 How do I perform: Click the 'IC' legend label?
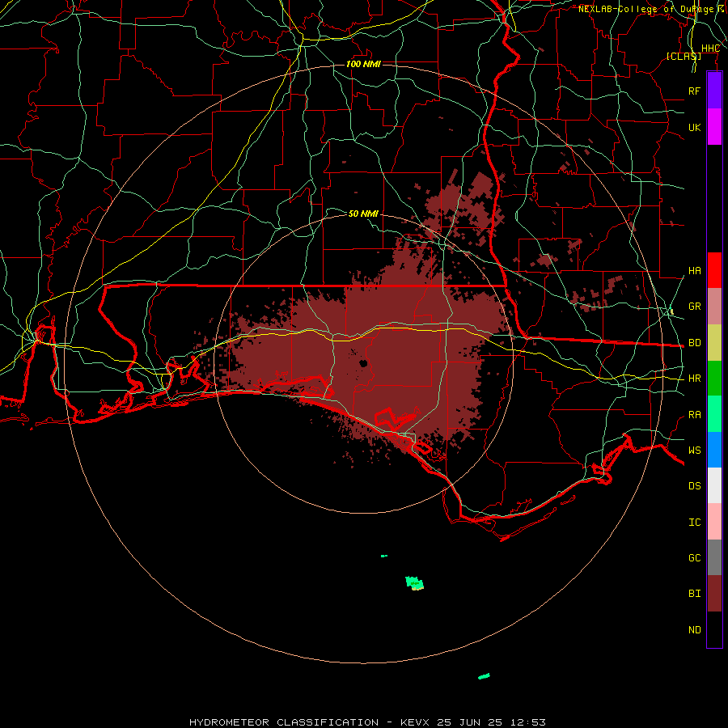pyautogui.click(x=694, y=523)
